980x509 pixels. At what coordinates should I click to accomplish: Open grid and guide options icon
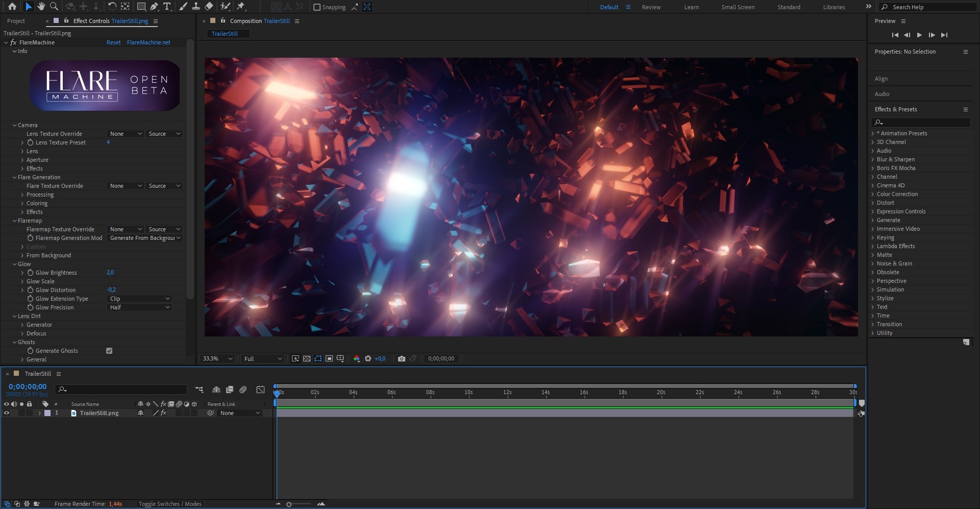point(340,359)
